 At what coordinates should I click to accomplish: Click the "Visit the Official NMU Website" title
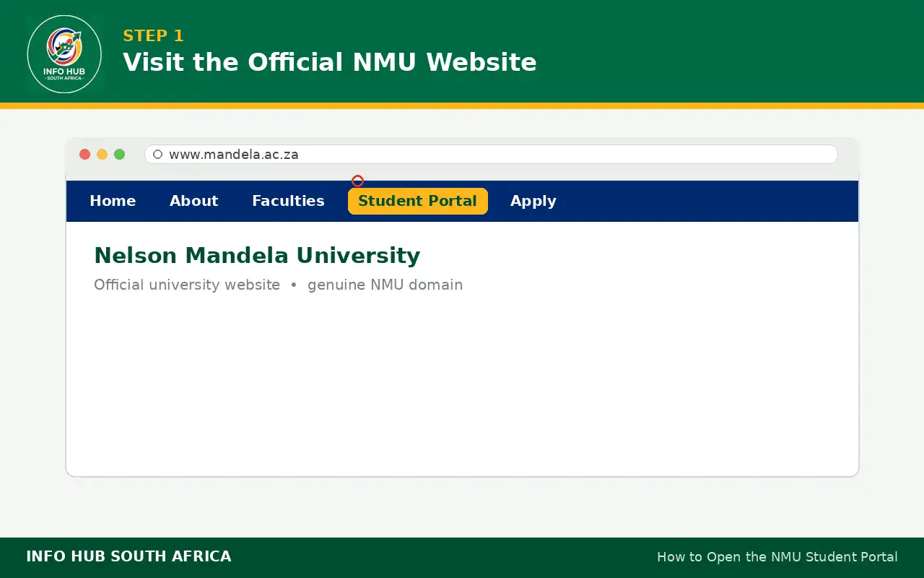point(330,62)
